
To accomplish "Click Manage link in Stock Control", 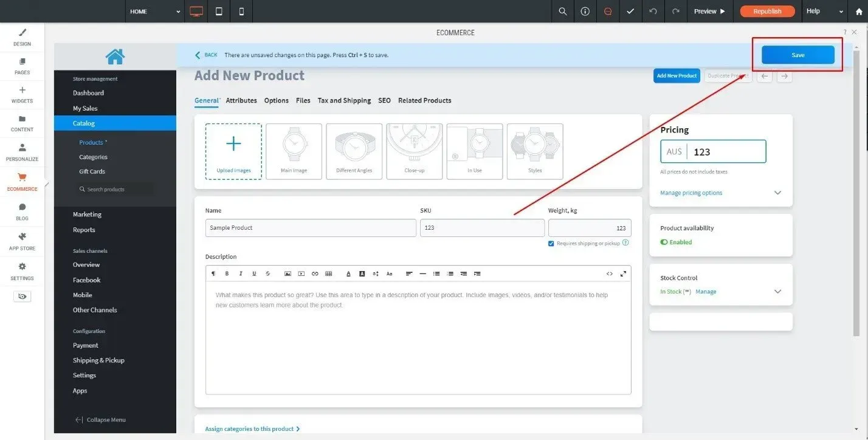I will 706,292.
